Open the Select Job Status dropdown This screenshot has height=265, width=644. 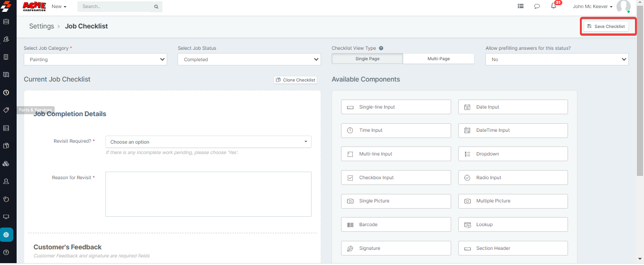249,60
